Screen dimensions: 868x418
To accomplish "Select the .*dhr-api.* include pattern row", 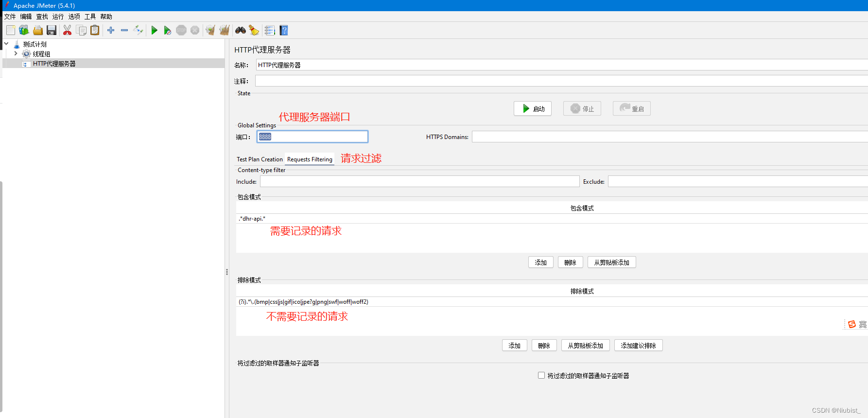I will (552, 219).
